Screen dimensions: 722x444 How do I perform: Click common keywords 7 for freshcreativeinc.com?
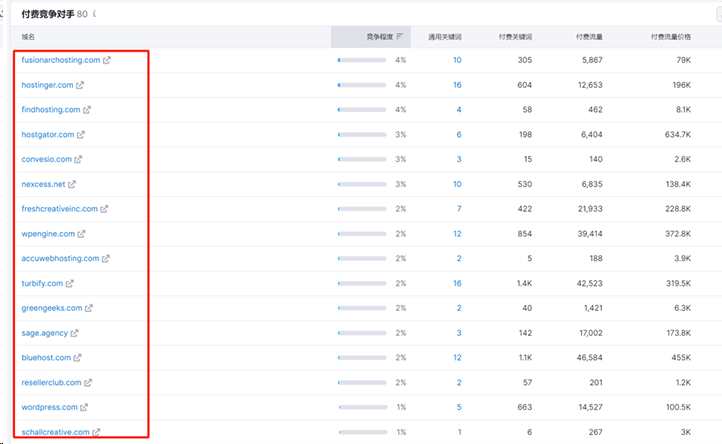click(x=459, y=209)
